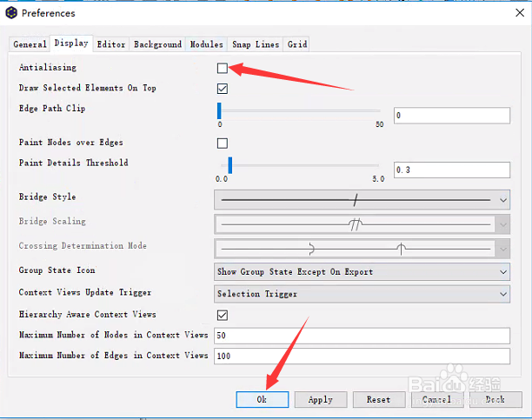Enable the Antialiasing checkbox
This screenshot has height=420, width=532.
[x=223, y=68]
